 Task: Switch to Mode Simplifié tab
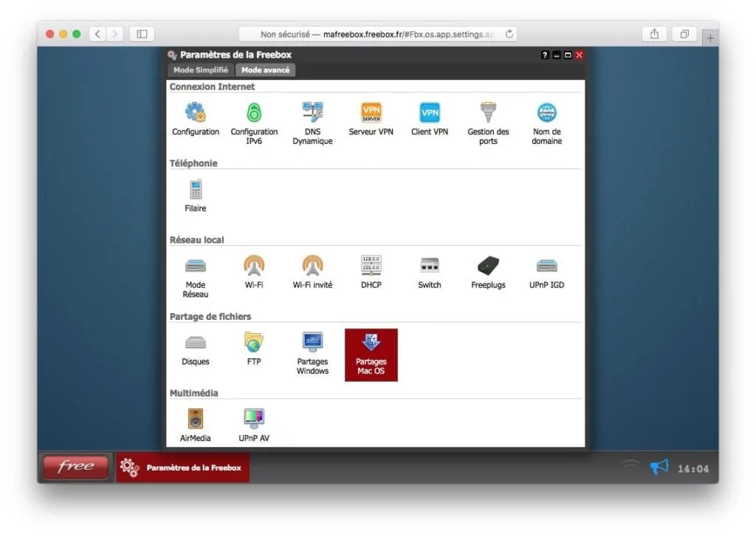point(201,70)
